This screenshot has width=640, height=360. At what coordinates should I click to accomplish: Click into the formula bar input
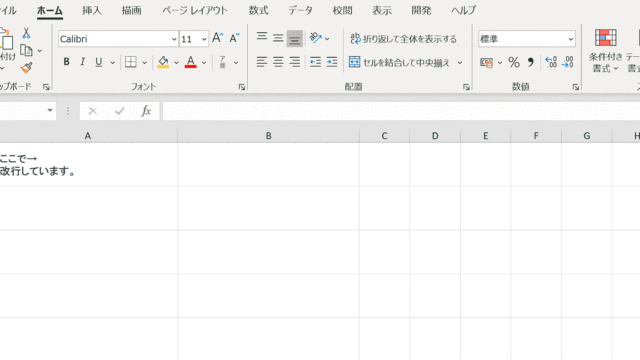click(401, 111)
